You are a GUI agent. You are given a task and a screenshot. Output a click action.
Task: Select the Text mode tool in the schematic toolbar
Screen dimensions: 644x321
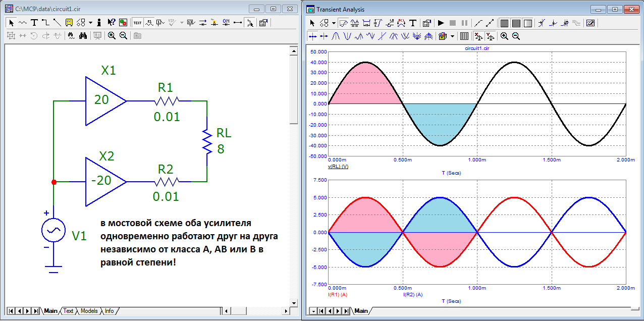coord(34,22)
